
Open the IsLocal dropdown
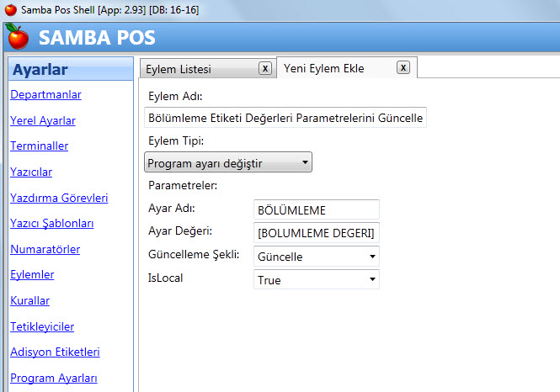pos(316,280)
